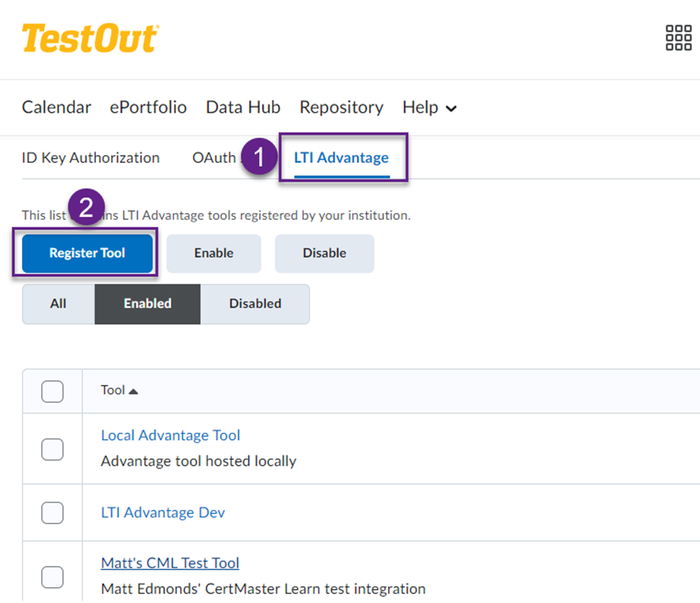Open the app grid waffle icon

tap(678, 38)
